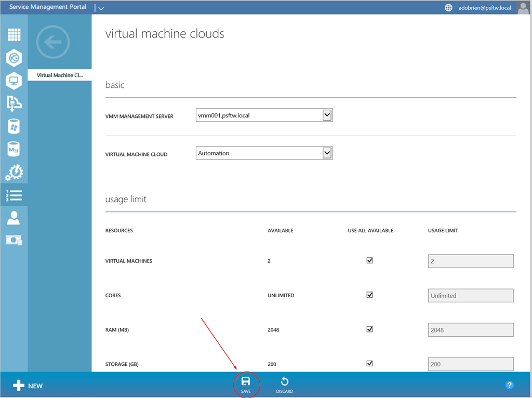Click the RESOURCES column header
This screenshot has width=532, height=398.
pos(119,230)
